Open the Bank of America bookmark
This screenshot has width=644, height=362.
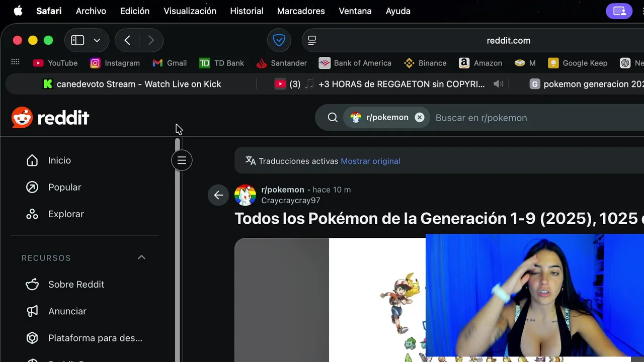[x=355, y=63]
